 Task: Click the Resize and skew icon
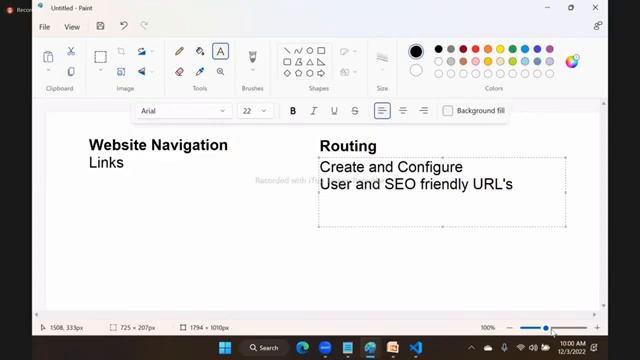coord(121,72)
